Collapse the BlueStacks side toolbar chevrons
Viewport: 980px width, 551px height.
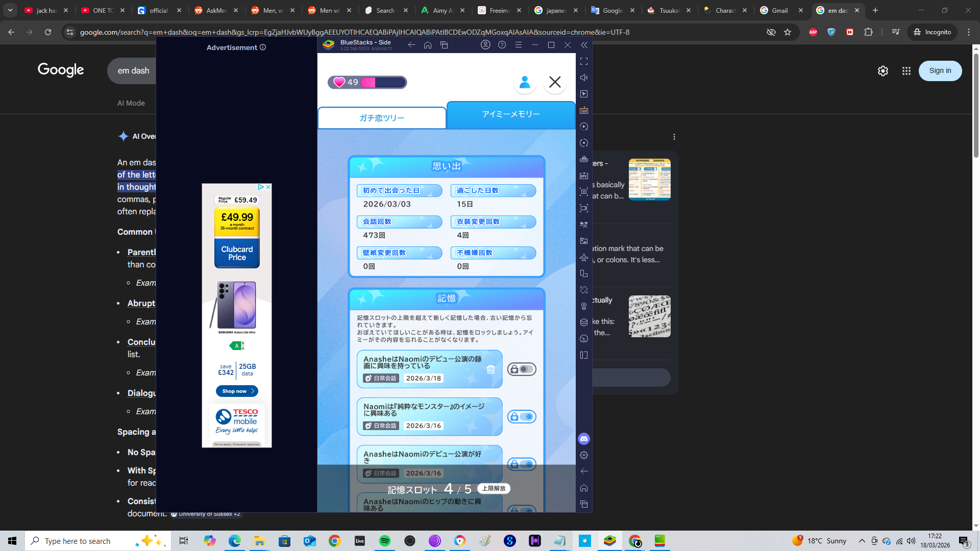click(584, 45)
